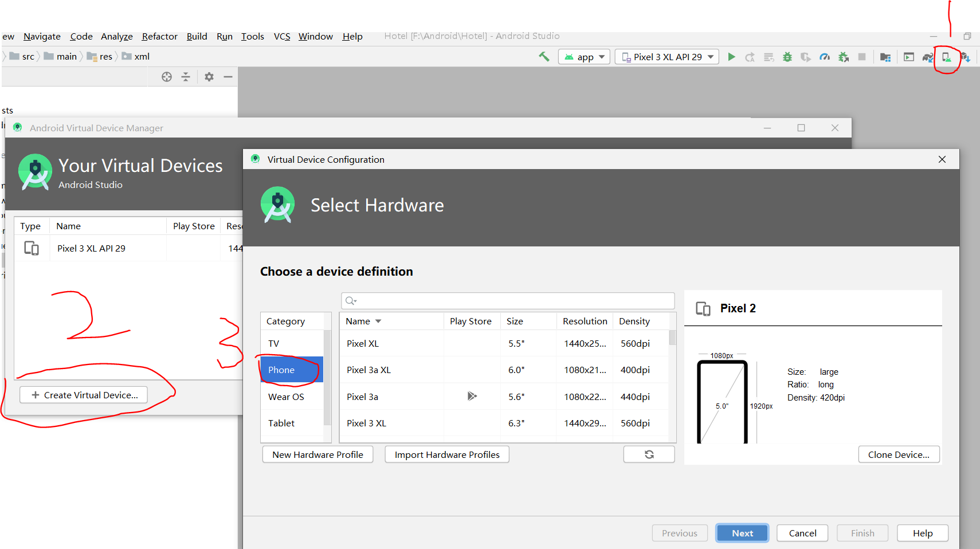980x549 pixels.
Task: Click Clone Device button
Action: [x=899, y=454]
